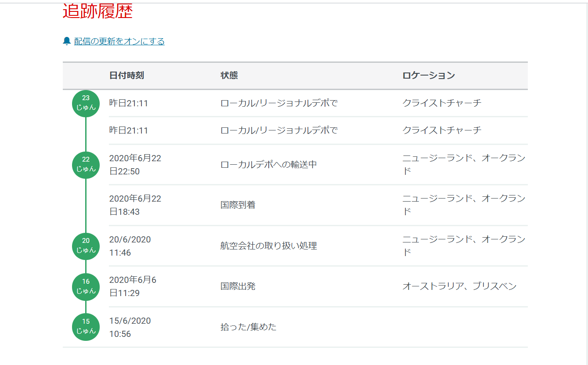The image size is (588, 365).
Task: Click the 国際出発 status entry
Action: coord(238,286)
